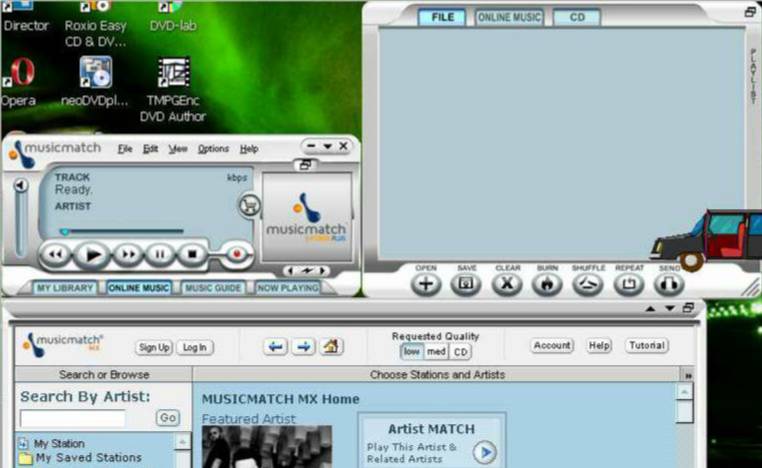This screenshot has height=468, width=762.
Task: Open the Edit menu in Musicmatch
Action: 150,149
